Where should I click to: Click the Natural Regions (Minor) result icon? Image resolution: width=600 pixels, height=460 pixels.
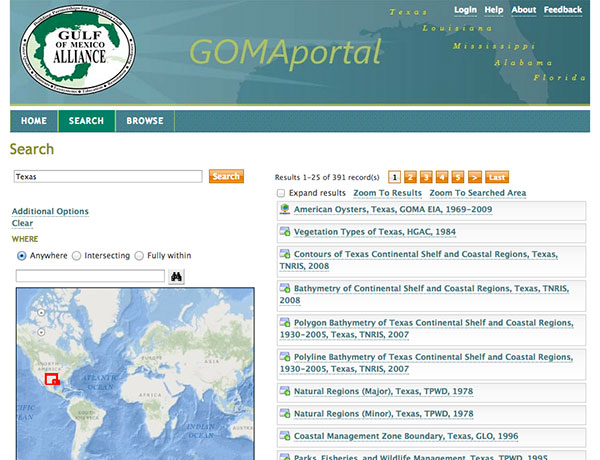pyautogui.click(x=285, y=413)
